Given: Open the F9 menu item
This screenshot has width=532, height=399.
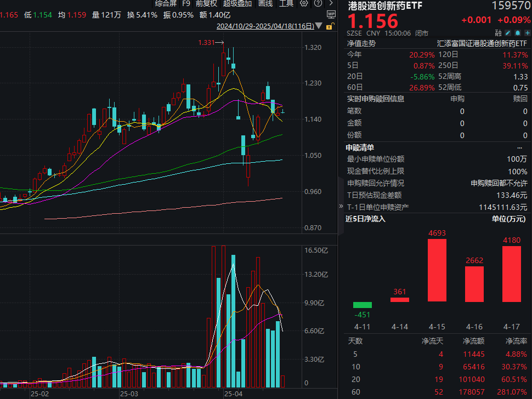Looking at the screenshot, I should click(186, 4).
